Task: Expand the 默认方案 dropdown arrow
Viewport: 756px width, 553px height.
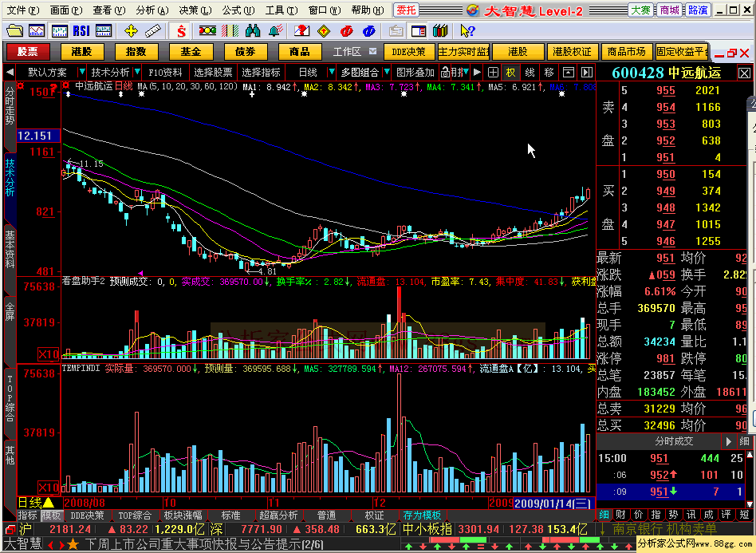Action: click(81, 73)
